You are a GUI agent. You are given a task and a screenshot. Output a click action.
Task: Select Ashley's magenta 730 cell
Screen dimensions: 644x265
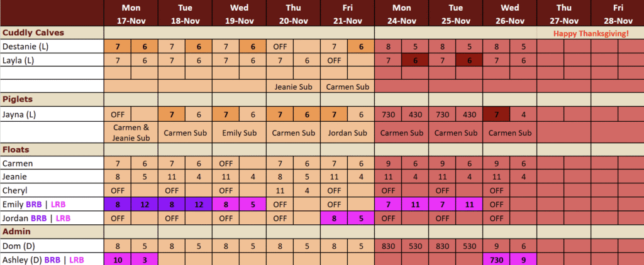point(496,259)
